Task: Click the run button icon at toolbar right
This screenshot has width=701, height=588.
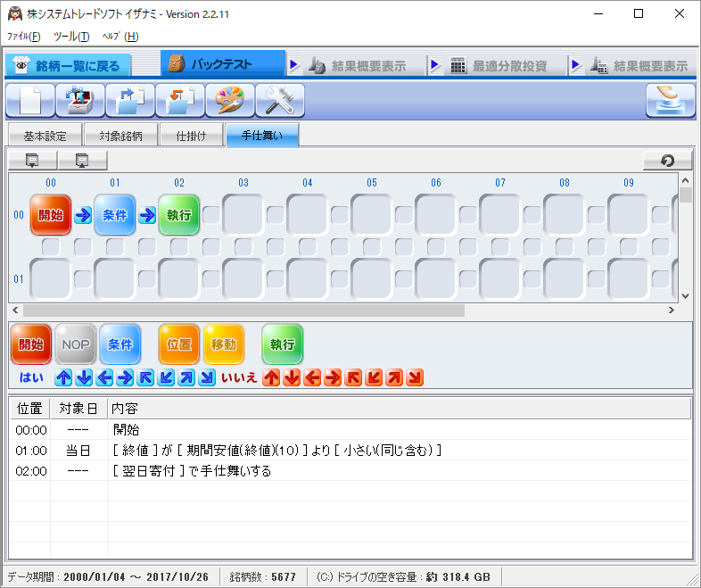Action: (x=671, y=101)
